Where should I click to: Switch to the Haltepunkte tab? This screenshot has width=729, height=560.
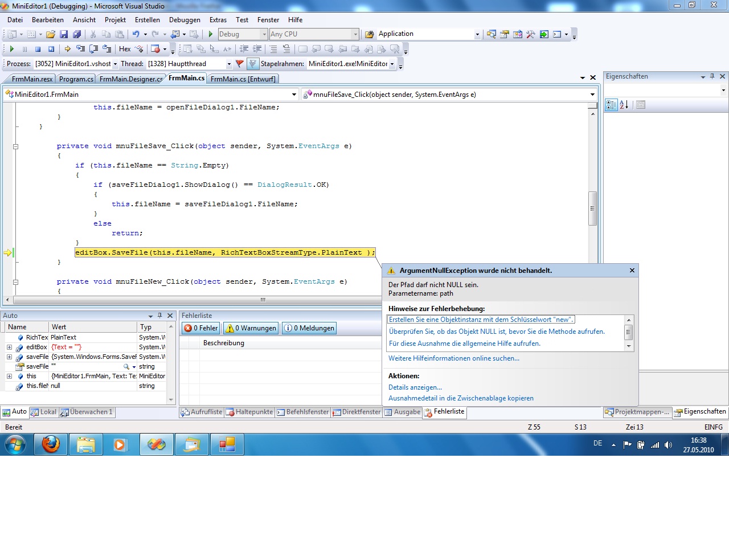(x=249, y=412)
